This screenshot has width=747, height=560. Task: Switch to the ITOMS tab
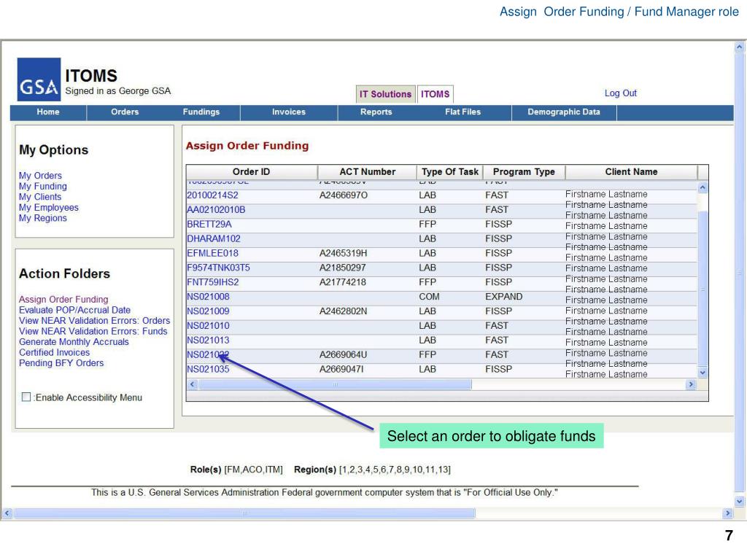click(x=435, y=94)
